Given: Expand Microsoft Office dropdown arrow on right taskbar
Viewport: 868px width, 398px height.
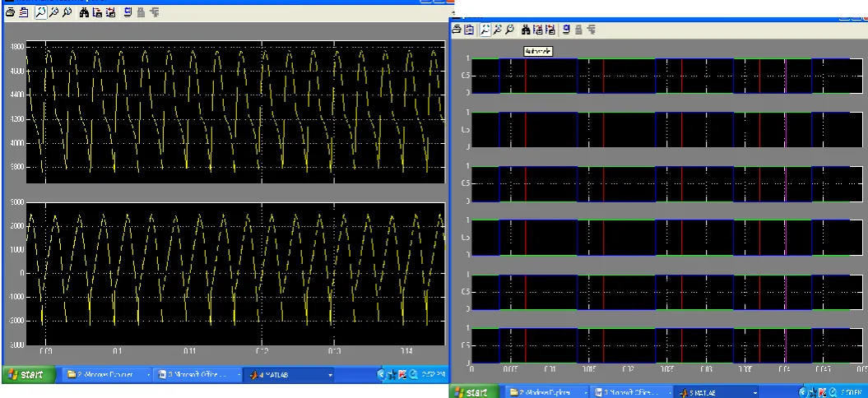Looking at the screenshot, I should [x=670, y=392].
